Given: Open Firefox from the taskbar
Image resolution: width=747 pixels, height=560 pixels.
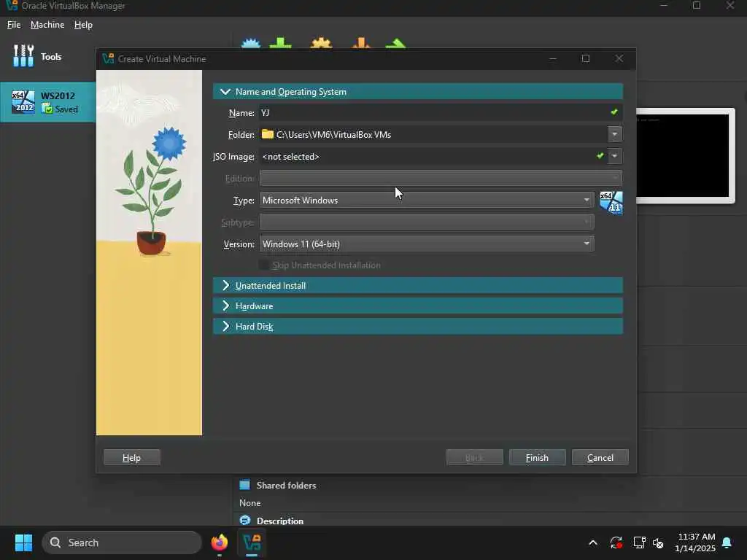Looking at the screenshot, I should (219, 542).
